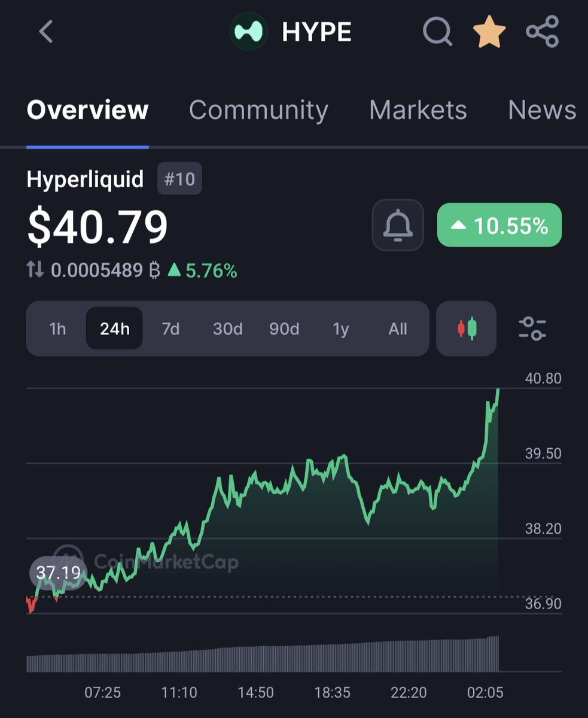Tap the 07:25 time axis label
The width and height of the screenshot is (588, 718).
coord(102,693)
